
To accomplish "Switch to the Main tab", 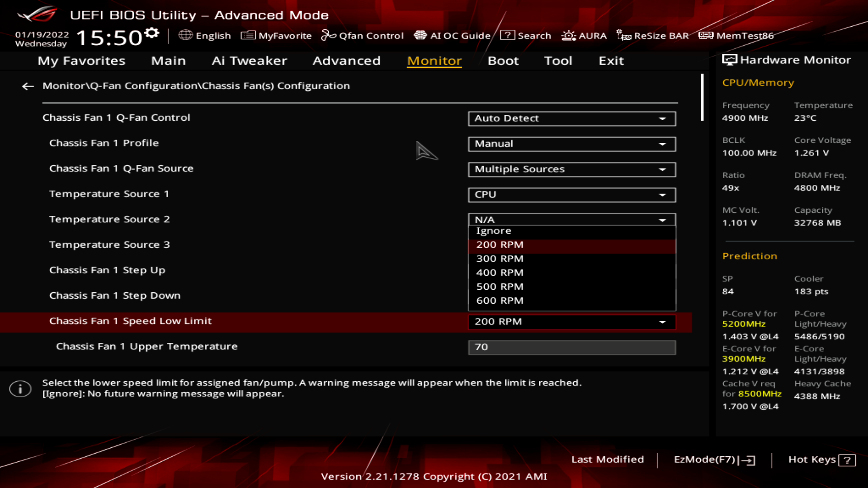I will pos(168,61).
